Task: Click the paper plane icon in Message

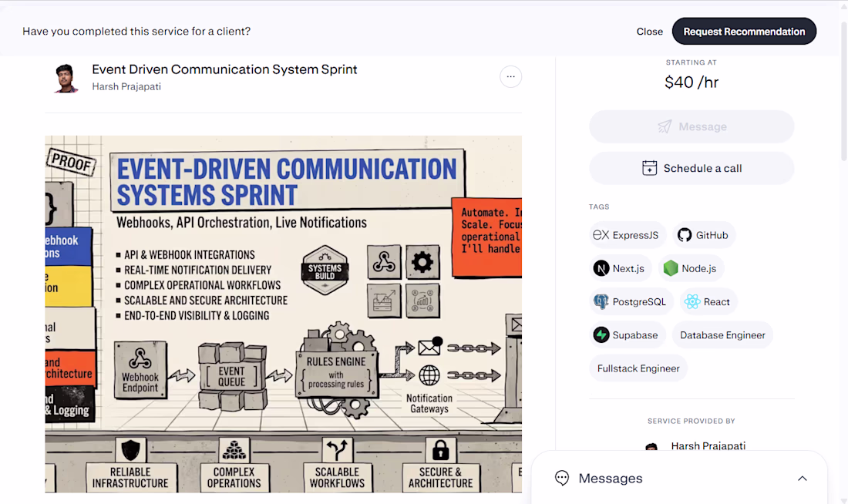Action: coord(665,126)
